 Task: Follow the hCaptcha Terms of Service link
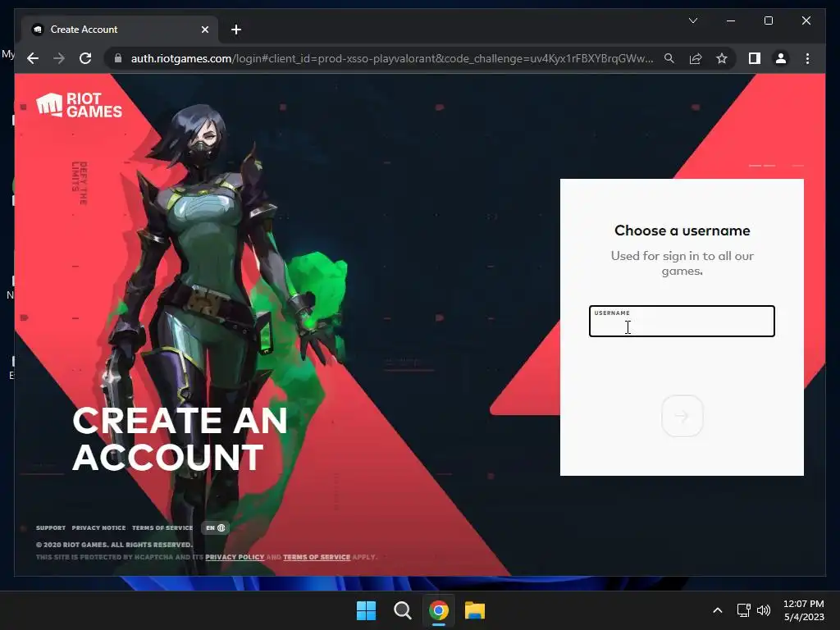point(317,557)
